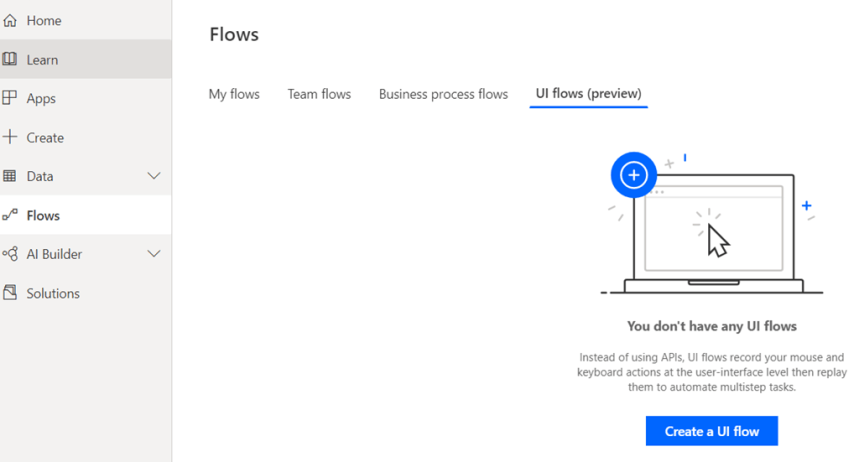Open the Team flows tab

(319, 94)
